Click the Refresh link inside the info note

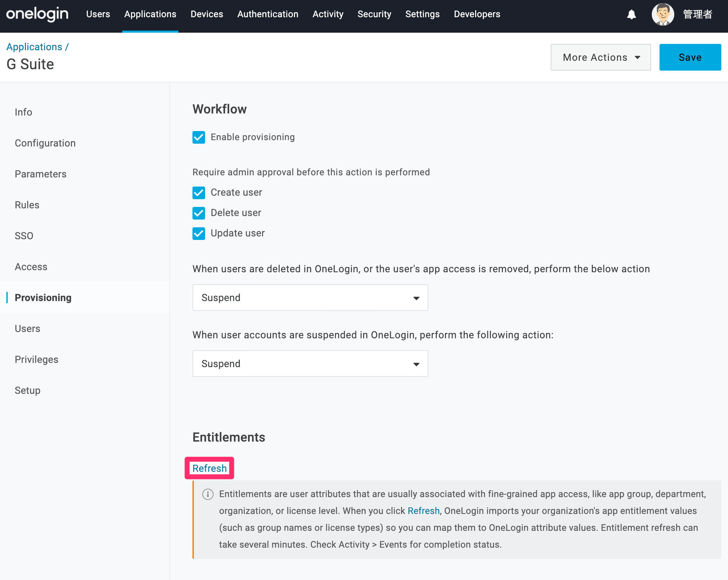[424, 511]
